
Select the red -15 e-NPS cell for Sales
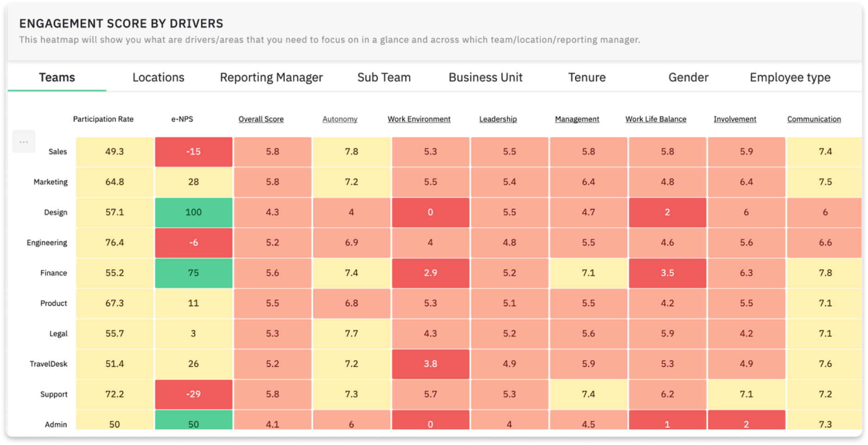click(193, 151)
